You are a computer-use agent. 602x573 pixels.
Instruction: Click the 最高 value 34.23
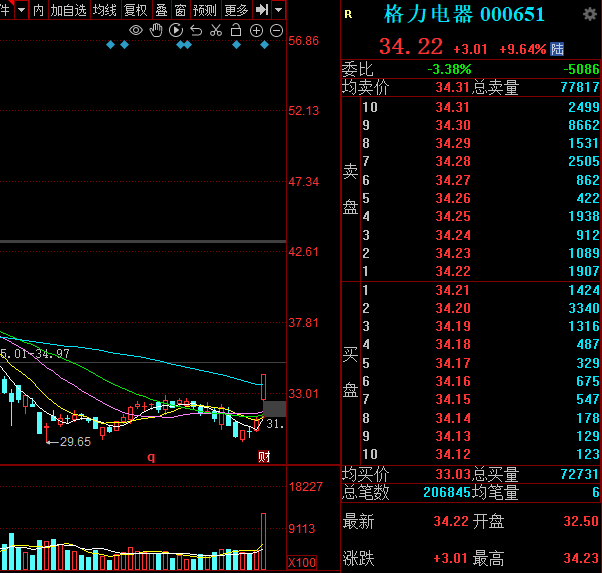(581, 558)
